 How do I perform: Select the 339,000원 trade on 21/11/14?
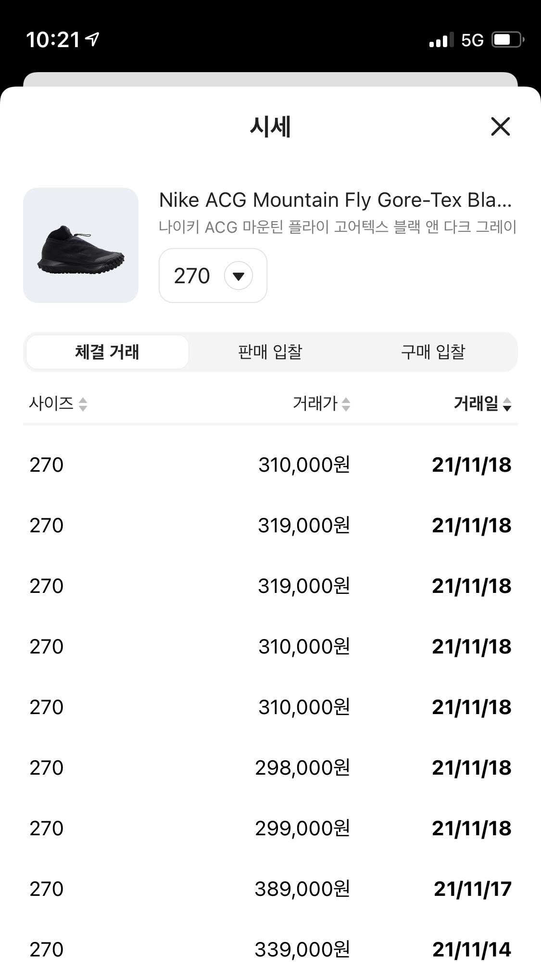tap(270, 950)
